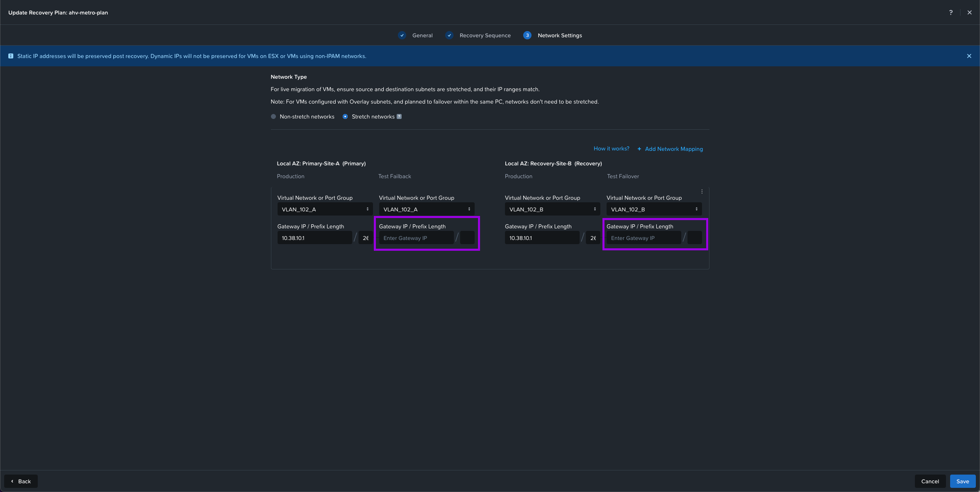Click Local AZ: Primary-Site-A (Primary) label
Image resolution: width=980 pixels, height=492 pixels.
(321, 163)
